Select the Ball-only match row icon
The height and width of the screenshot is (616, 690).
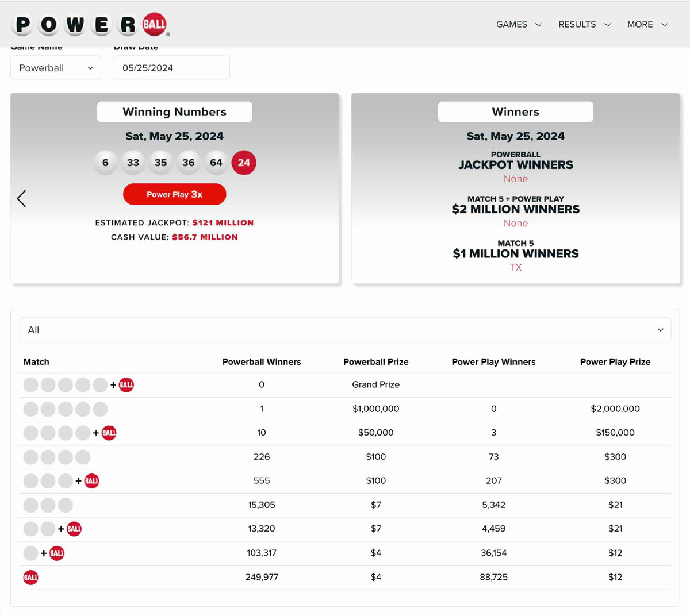pyautogui.click(x=30, y=577)
